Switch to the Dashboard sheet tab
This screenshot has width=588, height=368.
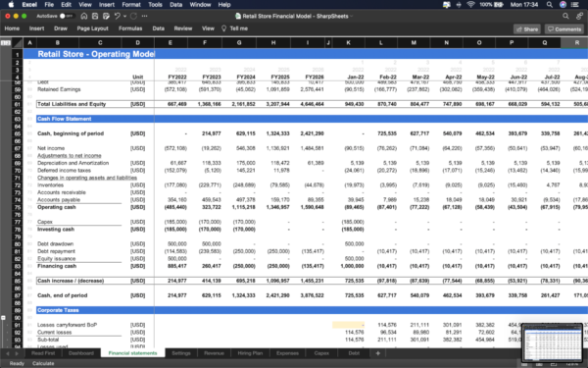[x=81, y=353]
